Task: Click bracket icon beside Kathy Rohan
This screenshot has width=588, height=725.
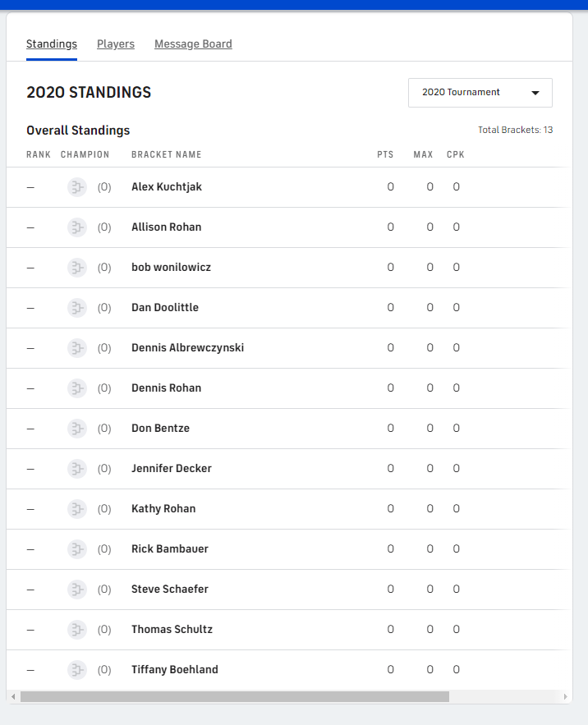Action: [x=76, y=509]
